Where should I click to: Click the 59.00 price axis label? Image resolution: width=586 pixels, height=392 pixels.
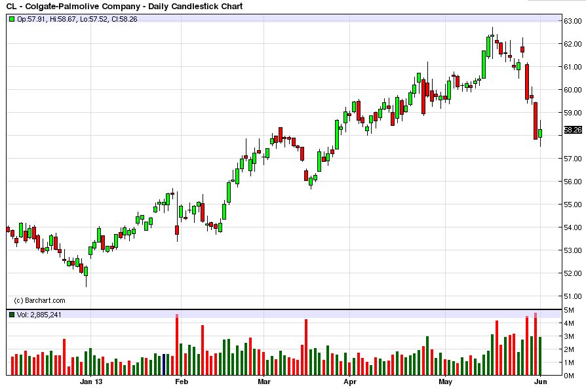572,113
